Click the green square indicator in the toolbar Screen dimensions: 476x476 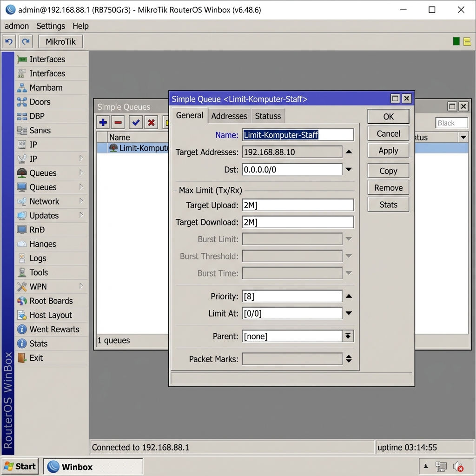point(456,41)
